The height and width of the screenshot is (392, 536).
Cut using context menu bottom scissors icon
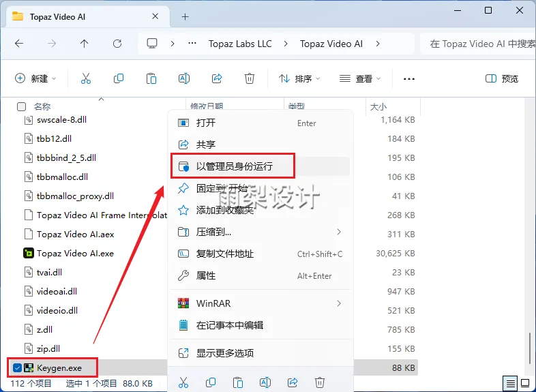click(x=183, y=382)
